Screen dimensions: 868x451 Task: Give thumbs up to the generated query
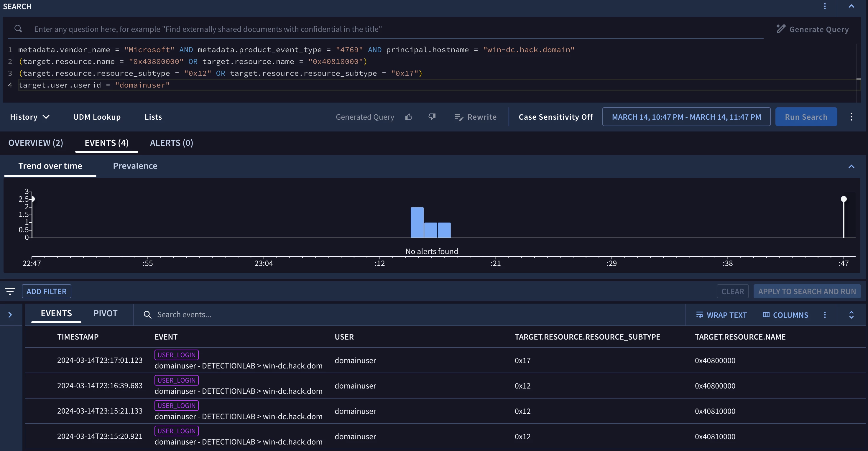pyautogui.click(x=409, y=117)
